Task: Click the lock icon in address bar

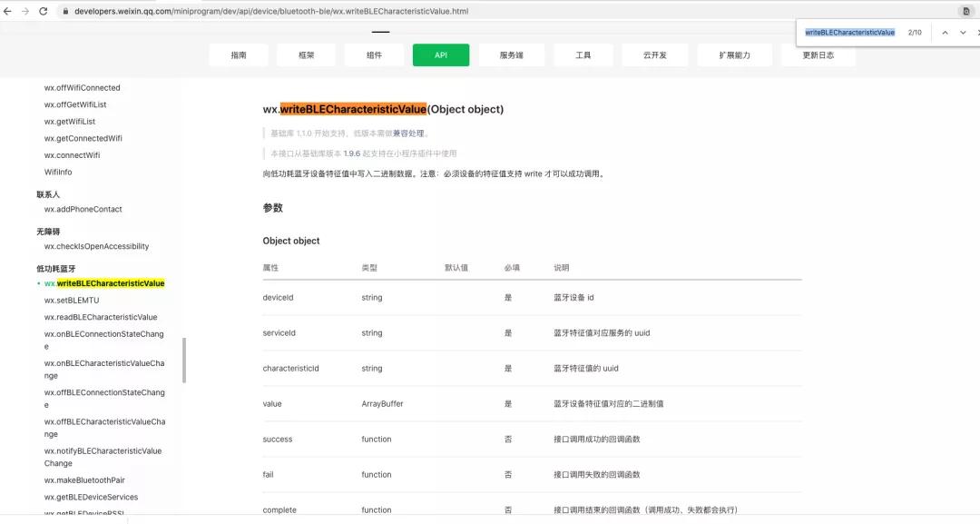Action: (64, 12)
